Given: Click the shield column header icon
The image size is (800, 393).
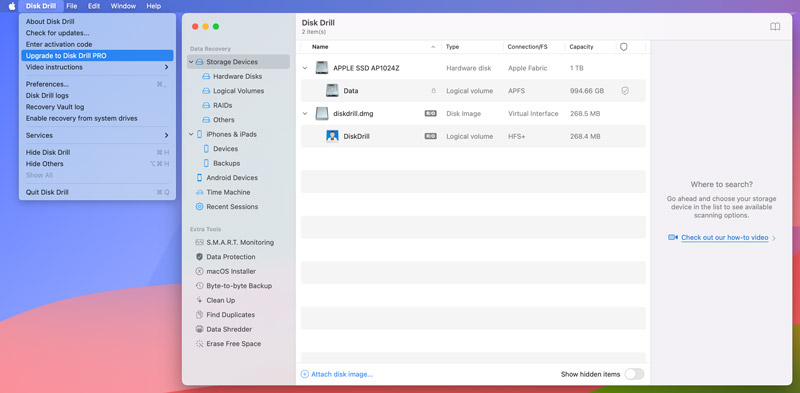Looking at the screenshot, I should click(623, 47).
